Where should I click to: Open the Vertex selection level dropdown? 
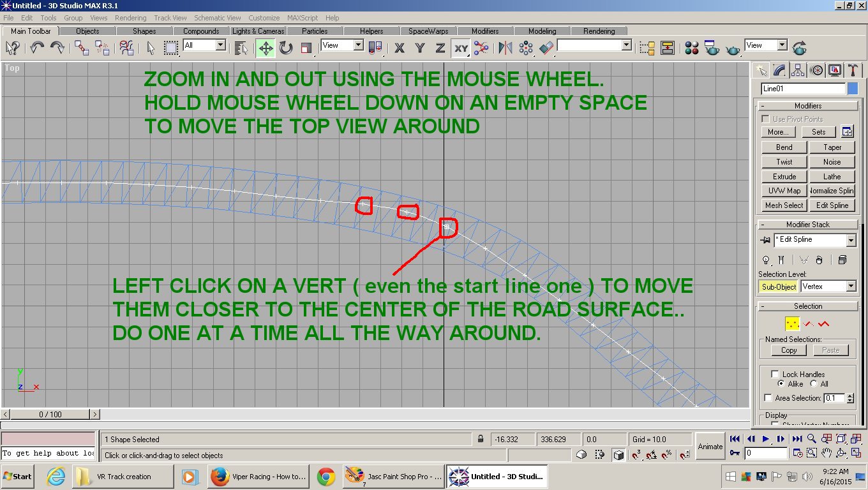point(851,287)
